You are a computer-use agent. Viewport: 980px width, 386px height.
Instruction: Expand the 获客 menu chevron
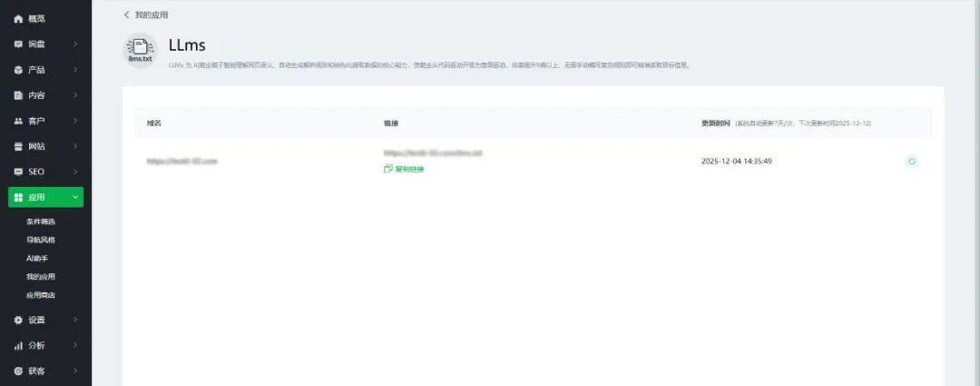tap(75, 371)
